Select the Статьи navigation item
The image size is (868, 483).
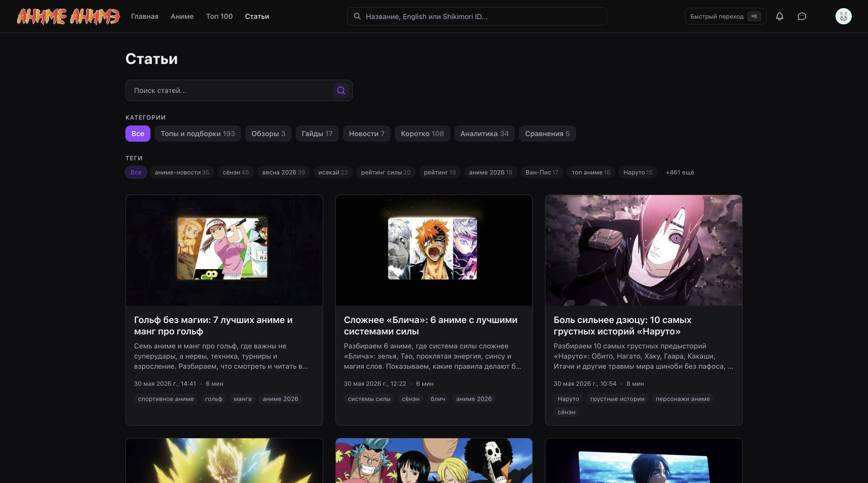coord(257,16)
